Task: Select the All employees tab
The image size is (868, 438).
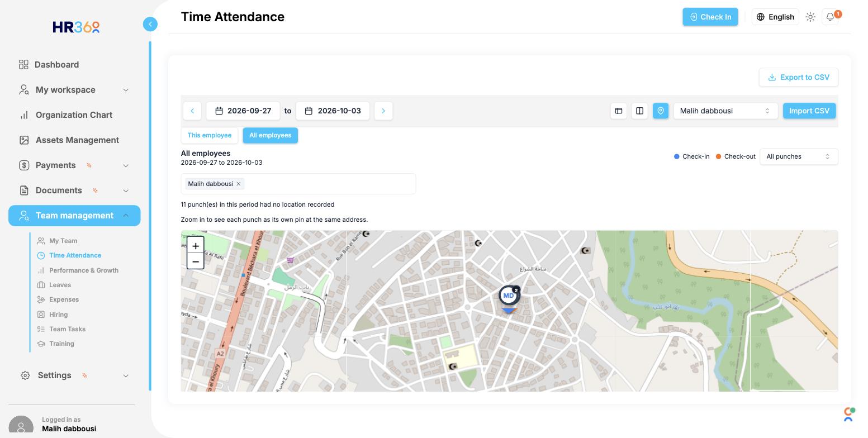Action: click(271, 135)
